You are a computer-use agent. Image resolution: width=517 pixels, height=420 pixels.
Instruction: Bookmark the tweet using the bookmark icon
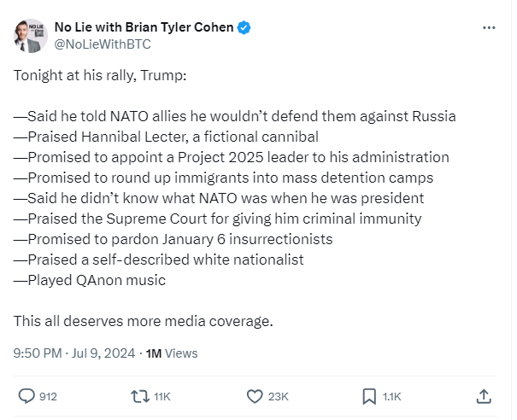click(369, 396)
